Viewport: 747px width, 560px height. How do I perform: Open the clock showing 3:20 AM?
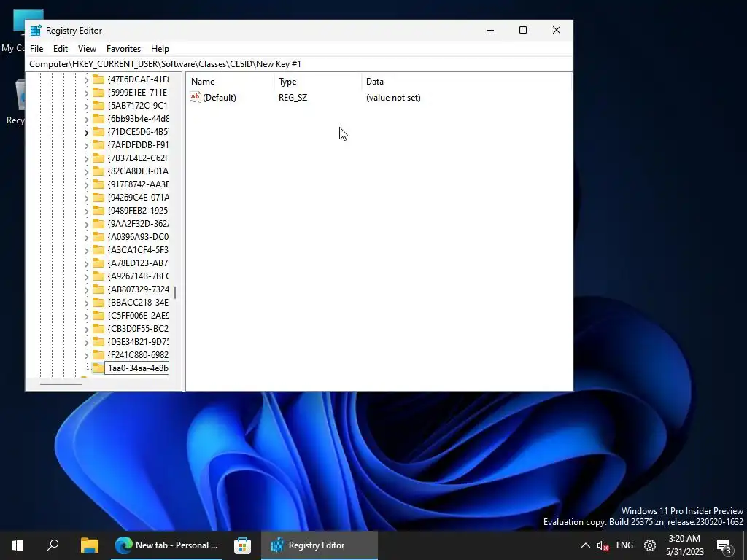tap(684, 545)
